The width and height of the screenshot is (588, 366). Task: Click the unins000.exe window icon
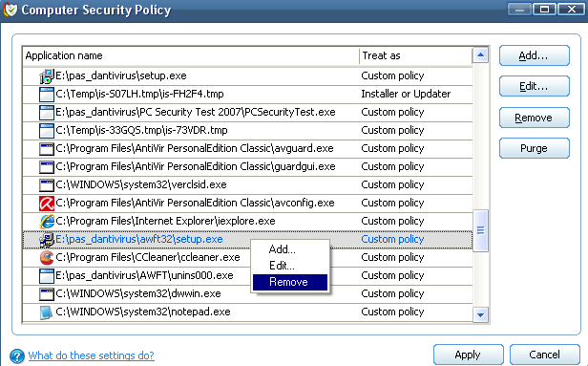pyautogui.click(x=47, y=276)
